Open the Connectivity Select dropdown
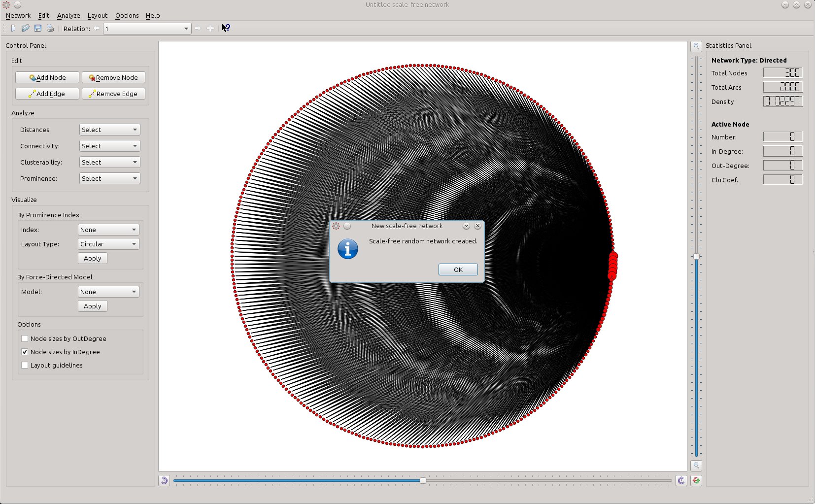Screen dimensions: 815x504 click(109, 146)
